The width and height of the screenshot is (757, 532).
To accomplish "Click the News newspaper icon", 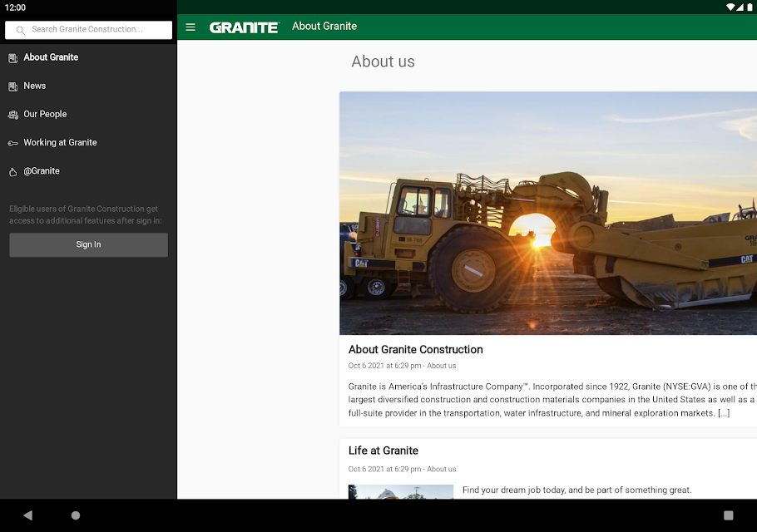I will 13,86.
